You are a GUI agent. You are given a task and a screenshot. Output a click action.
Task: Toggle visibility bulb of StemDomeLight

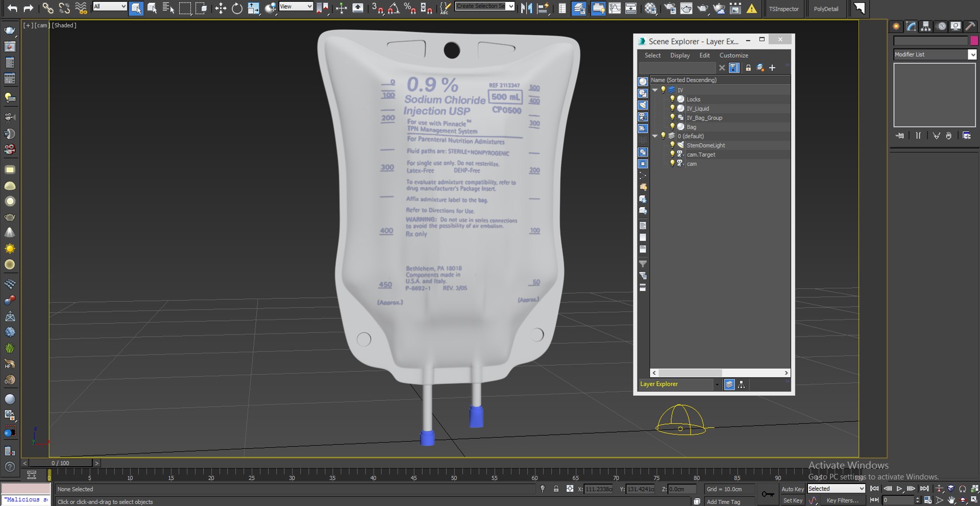[672, 145]
